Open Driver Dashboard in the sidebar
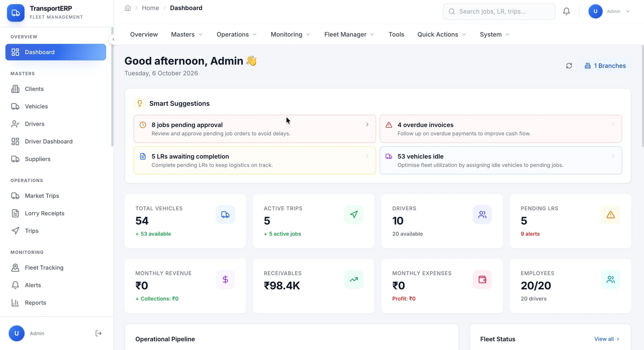The image size is (644, 350). tap(56, 141)
